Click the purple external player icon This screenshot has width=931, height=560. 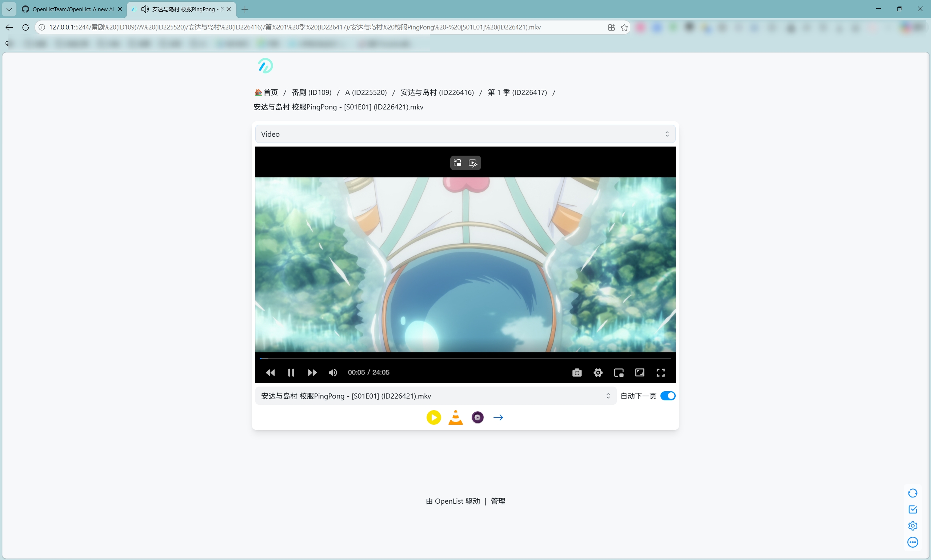coord(478,417)
